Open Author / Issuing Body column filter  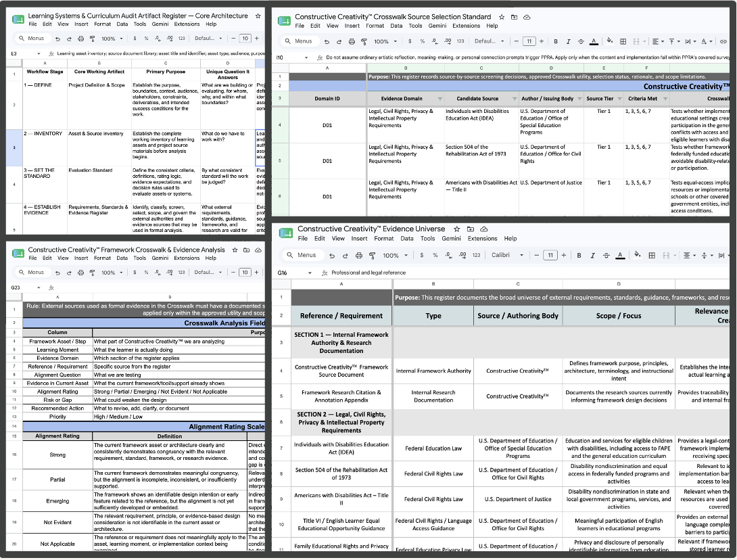click(x=579, y=99)
